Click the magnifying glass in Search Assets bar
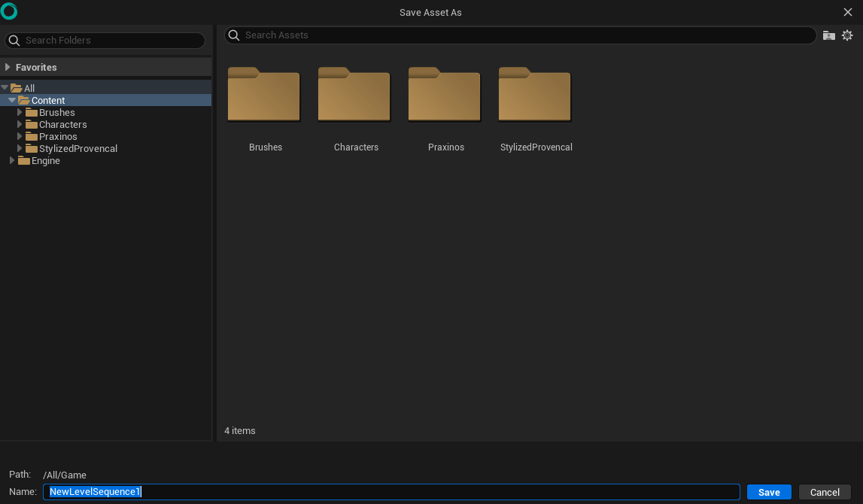Screen dimensions: 863x504 pyautogui.click(x=233, y=35)
